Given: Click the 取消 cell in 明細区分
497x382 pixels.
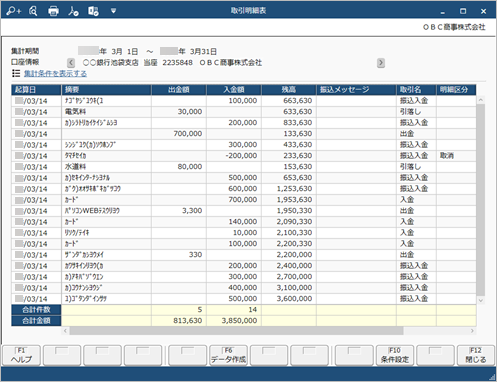Looking at the screenshot, I should tap(456, 156).
